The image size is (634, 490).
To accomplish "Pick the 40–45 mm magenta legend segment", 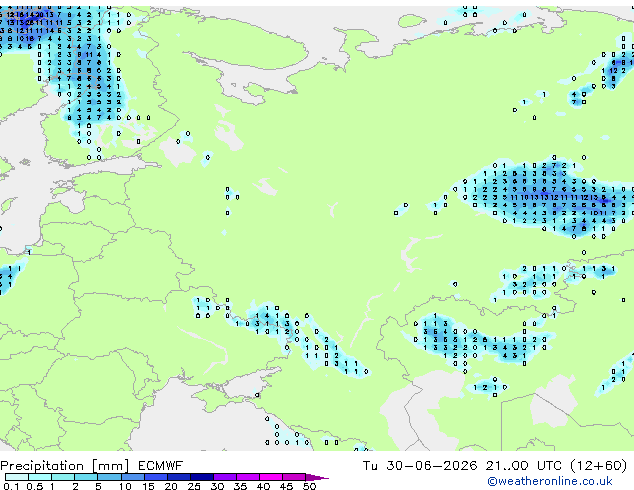I will [x=271, y=477].
